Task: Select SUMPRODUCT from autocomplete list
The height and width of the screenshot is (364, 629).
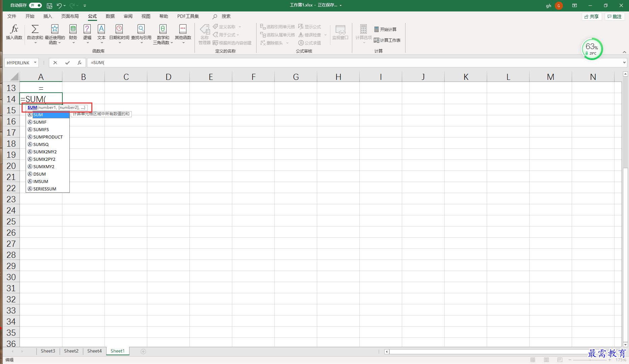Action: pyautogui.click(x=48, y=137)
